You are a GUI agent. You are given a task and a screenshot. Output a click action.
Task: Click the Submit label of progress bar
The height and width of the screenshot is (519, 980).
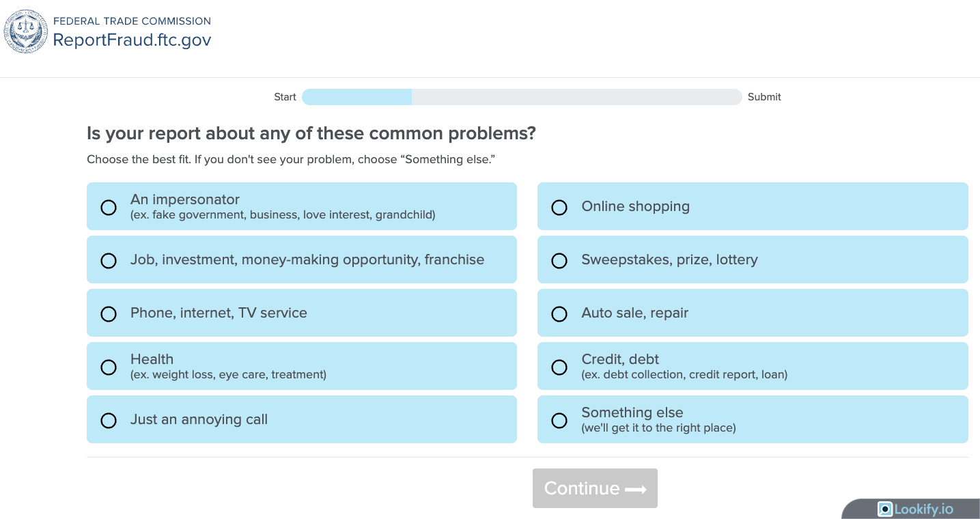pos(764,97)
